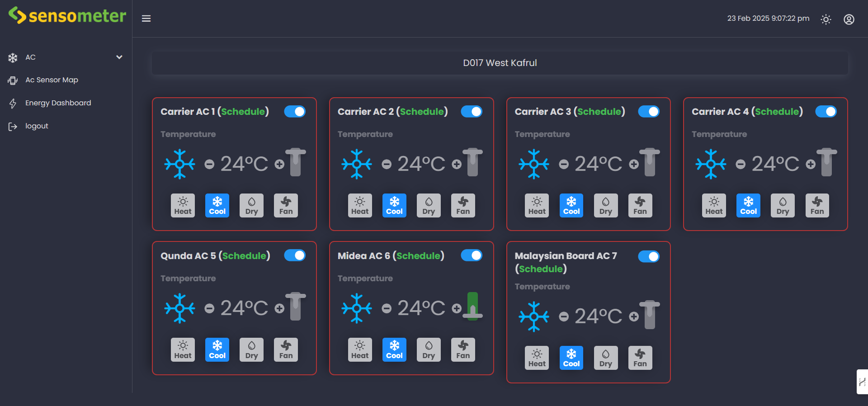This screenshot has width=868, height=406.
Task: Turn off Carrier AC 3 power toggle
Action: tap(649, 111)
